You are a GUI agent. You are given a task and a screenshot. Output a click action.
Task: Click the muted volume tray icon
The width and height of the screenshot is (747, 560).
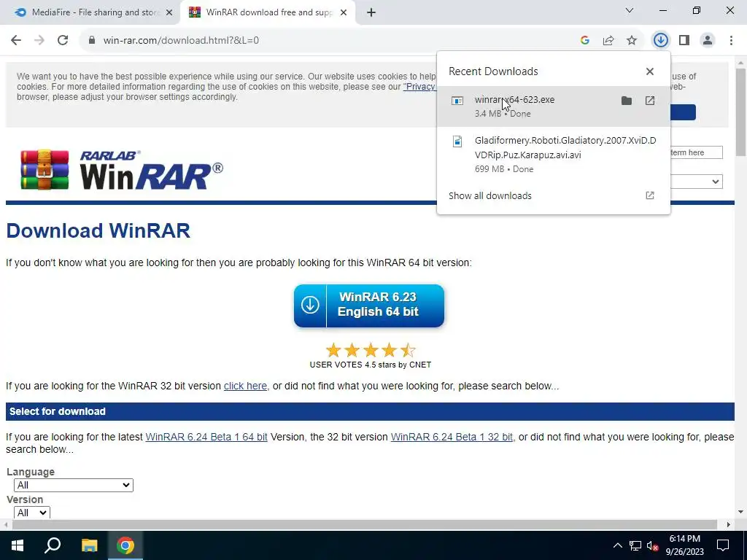653,545
